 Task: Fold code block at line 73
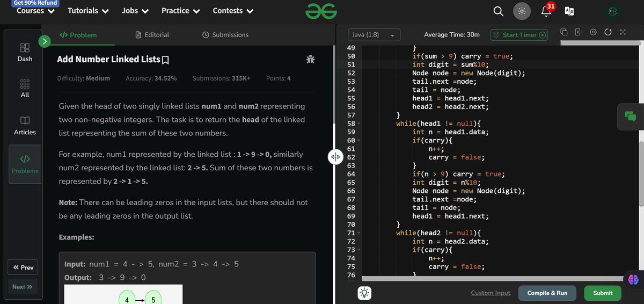358,250
